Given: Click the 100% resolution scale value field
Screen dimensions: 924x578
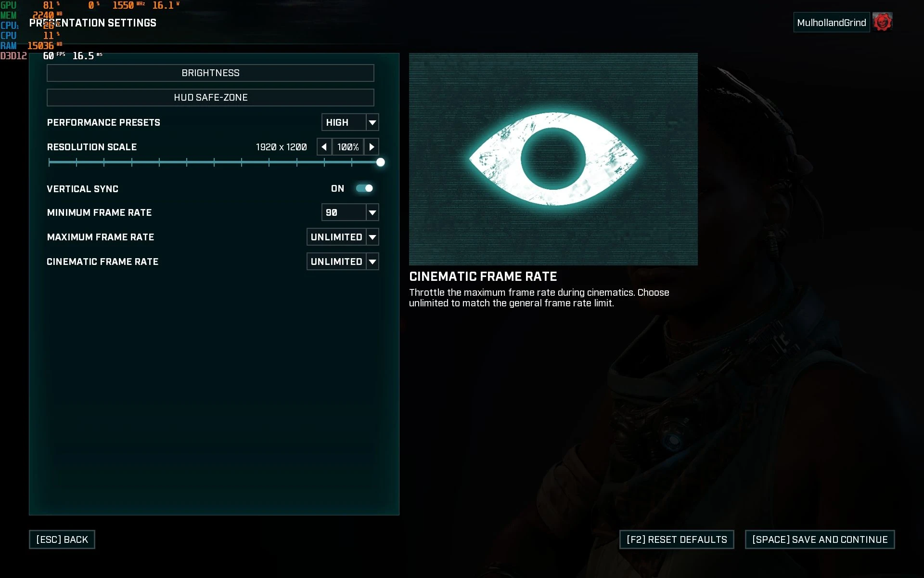Looking at the screenshot, I should click(348, 147).
